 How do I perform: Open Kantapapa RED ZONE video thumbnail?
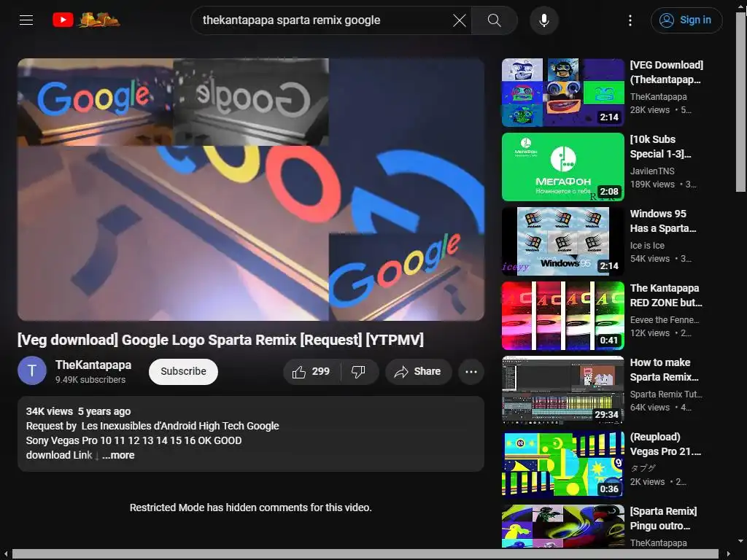pos(563,316)
